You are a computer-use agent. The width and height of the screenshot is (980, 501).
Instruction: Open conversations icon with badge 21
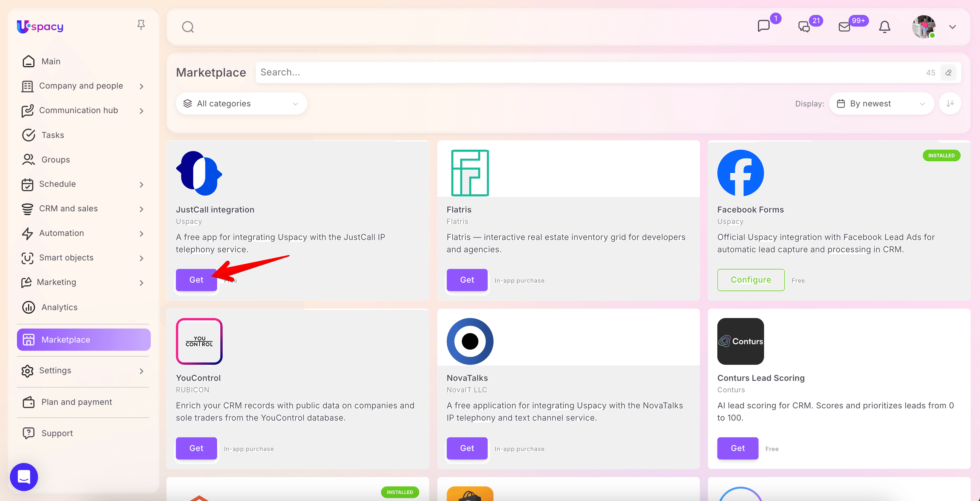(x=804, y=27)
